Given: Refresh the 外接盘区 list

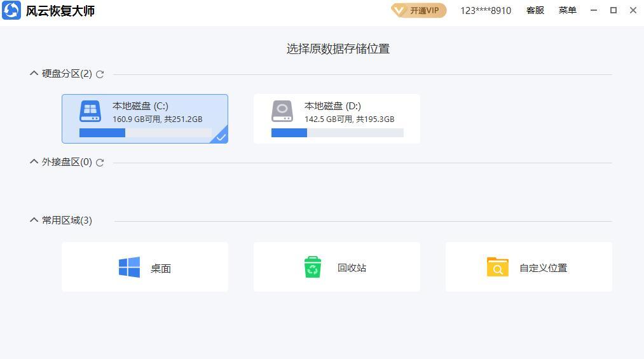Looking at the screenshot, I should point(100,163).
